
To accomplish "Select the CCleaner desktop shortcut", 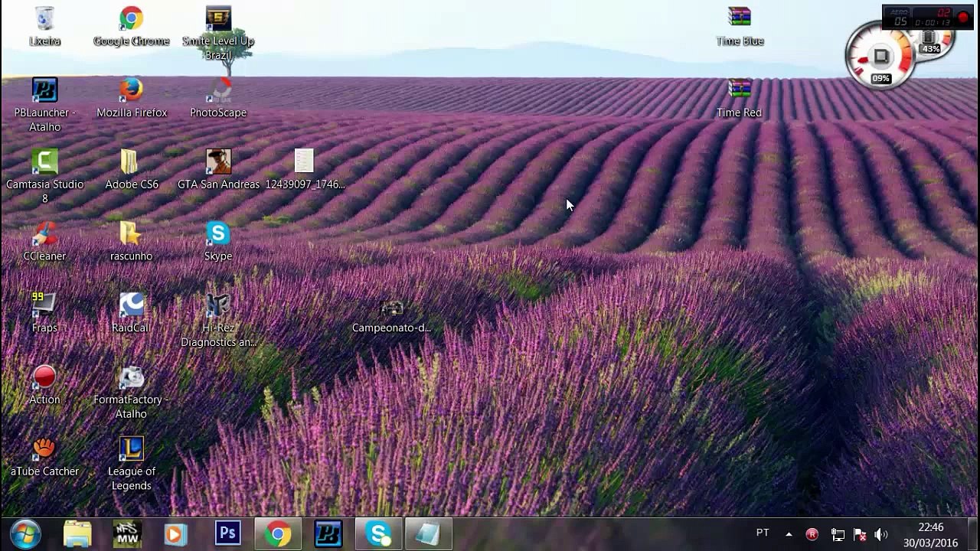I will 44,242.
